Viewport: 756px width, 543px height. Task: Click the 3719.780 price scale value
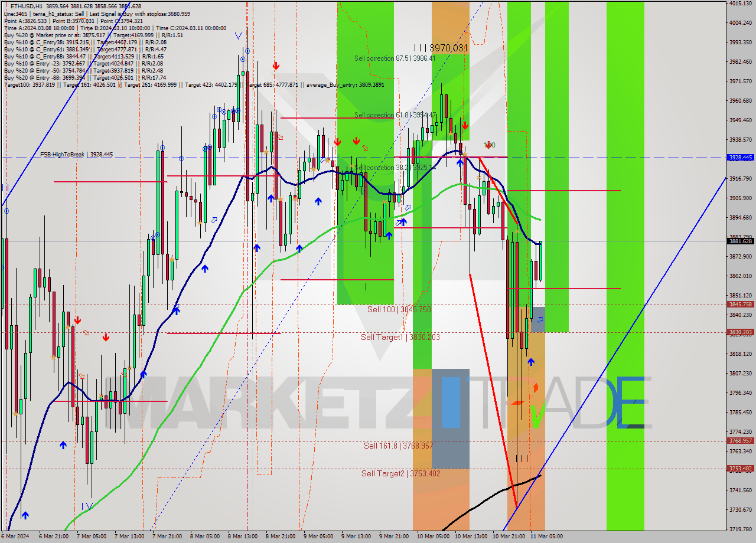[x=741, y=529]
